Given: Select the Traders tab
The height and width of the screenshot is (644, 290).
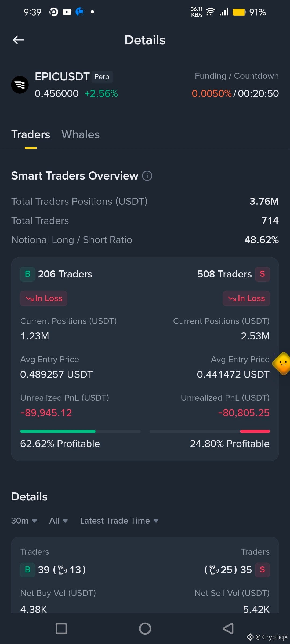Looking at the screenshot, I should pos(31,134).
